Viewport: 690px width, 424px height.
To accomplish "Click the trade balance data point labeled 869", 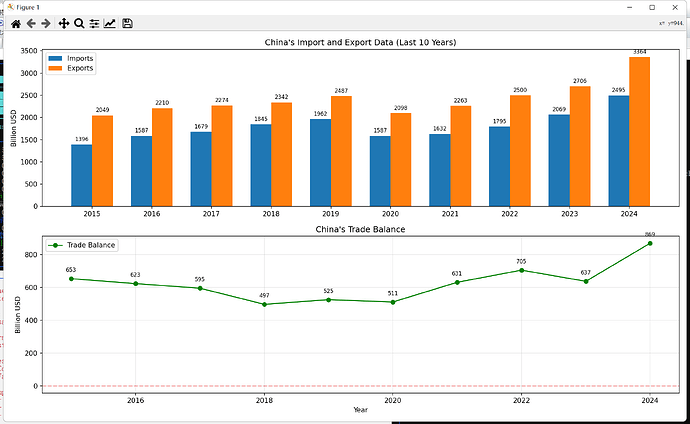I will click(x=650, y=243).
